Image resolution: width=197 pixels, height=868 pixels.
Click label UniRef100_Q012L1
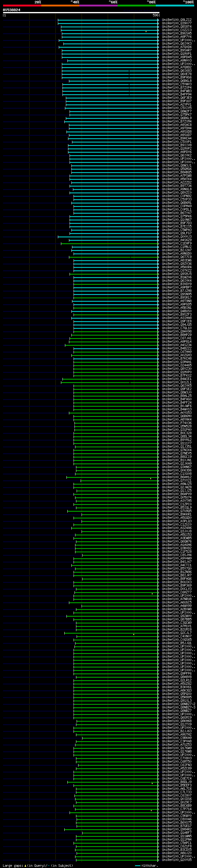tap(176, 382)
